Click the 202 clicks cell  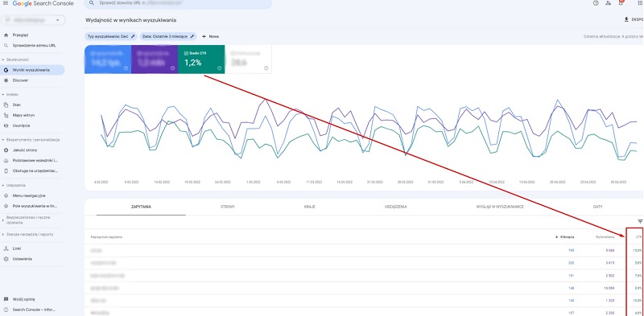click(572, 263)
